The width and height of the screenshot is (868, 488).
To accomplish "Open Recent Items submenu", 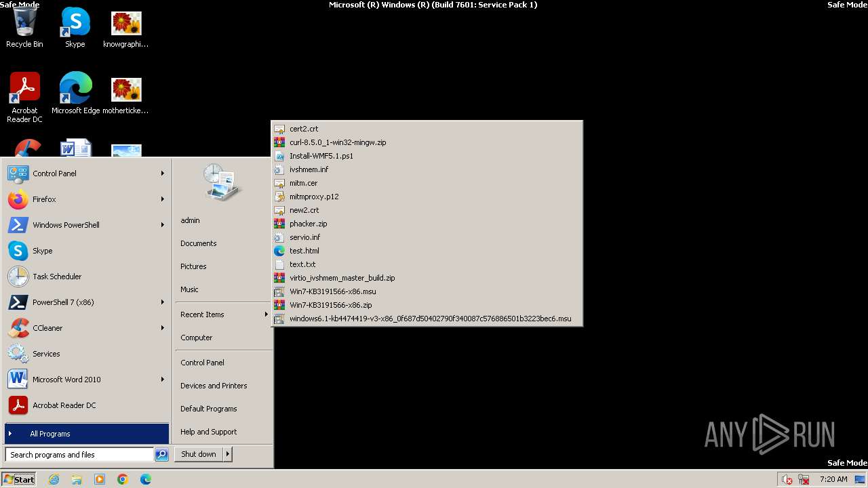I will pos(223,314).
